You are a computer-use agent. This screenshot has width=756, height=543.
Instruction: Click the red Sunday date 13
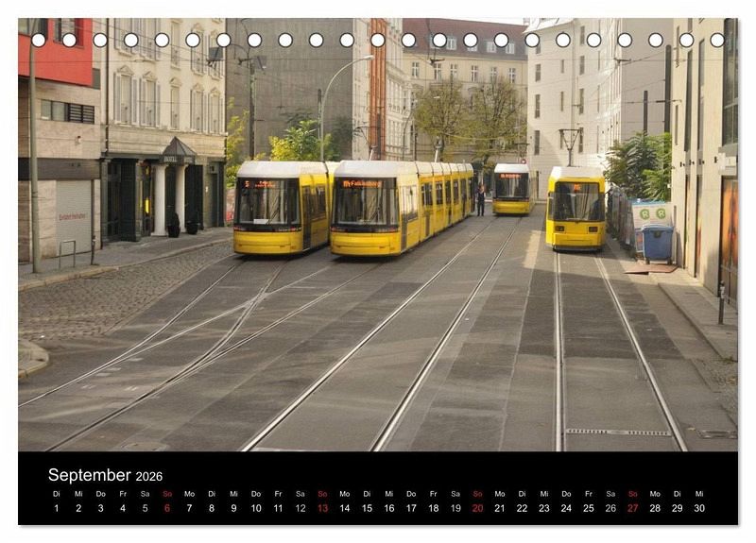pyautogui.click(x=322, y=508)
